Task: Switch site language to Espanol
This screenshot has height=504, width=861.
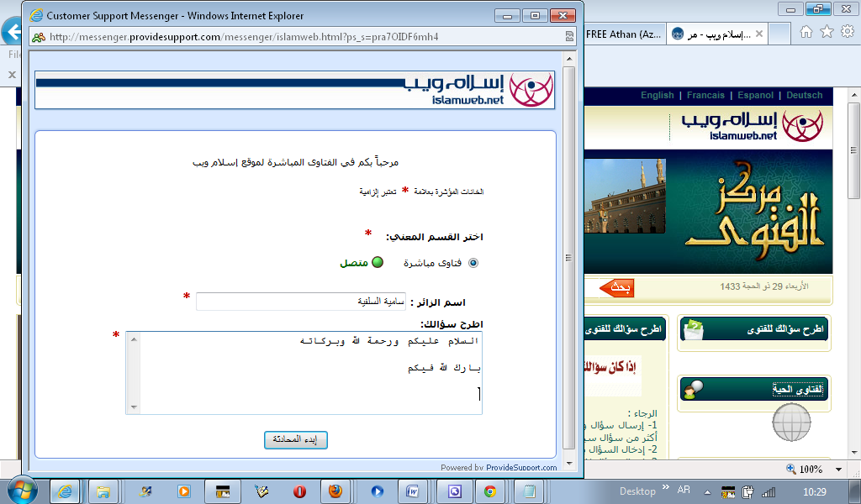Action: [755, 96]
